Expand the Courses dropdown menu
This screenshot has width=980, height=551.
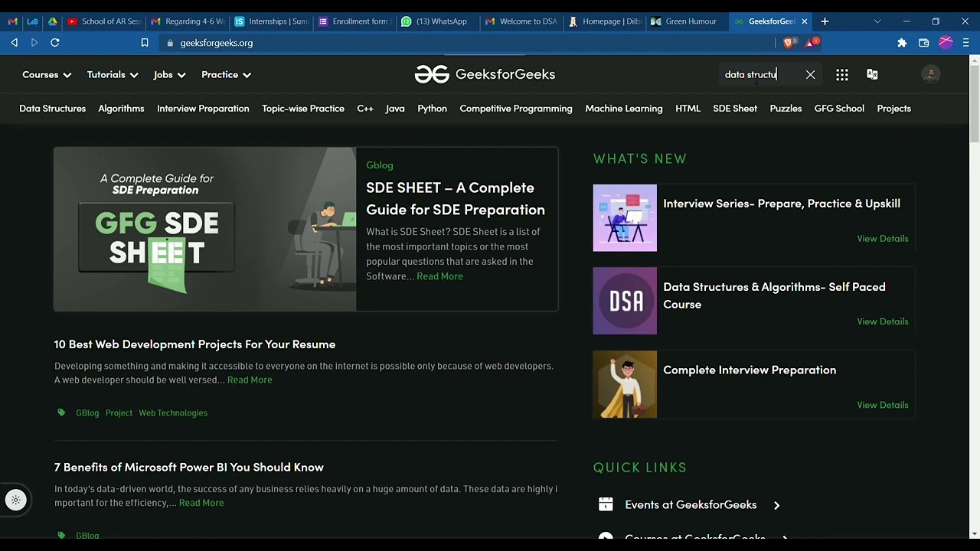[47, 74]
